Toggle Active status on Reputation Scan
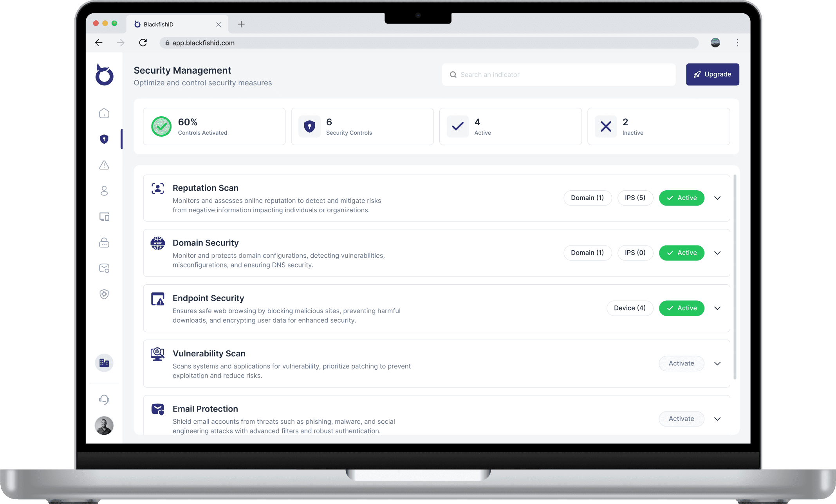Image resolution: width=836 pixels, height=504 pixels. pos(681,197)
